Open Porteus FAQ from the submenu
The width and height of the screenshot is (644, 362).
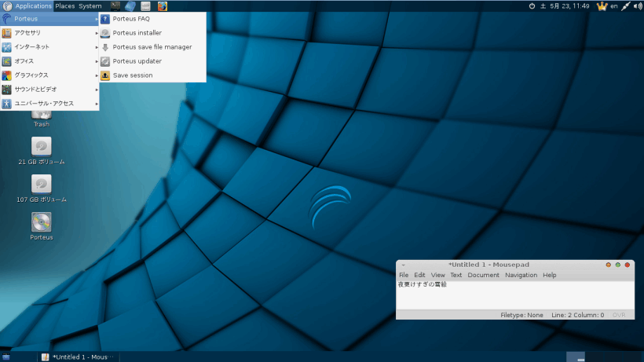click(152, 19)
